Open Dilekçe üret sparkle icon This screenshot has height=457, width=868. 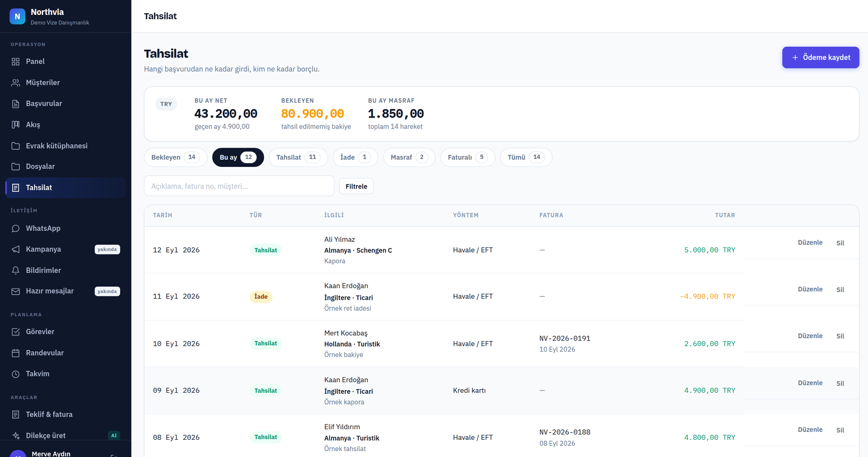[15, 435]
